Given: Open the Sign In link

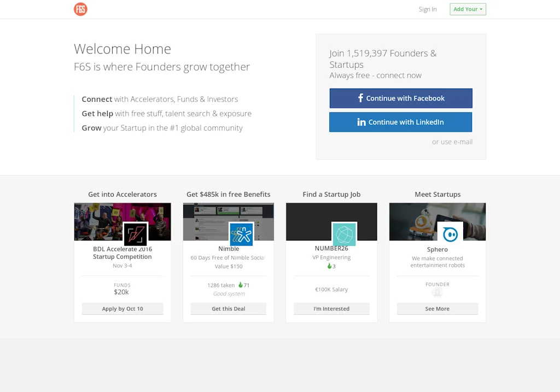Looking at the screenshot, I should [x=427, y=9].
